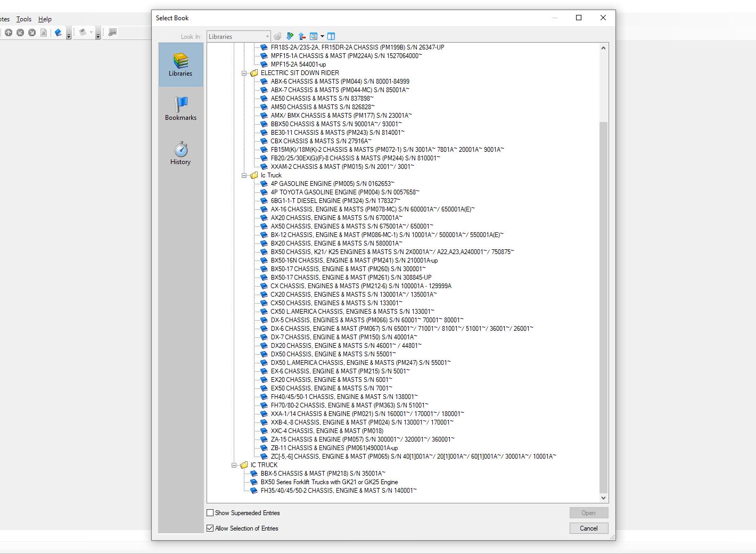Close the Select Book dialog

coord(603,18)
